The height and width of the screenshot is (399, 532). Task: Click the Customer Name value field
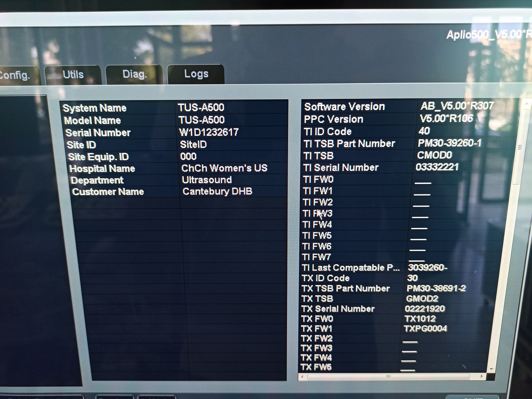(217, 191)
